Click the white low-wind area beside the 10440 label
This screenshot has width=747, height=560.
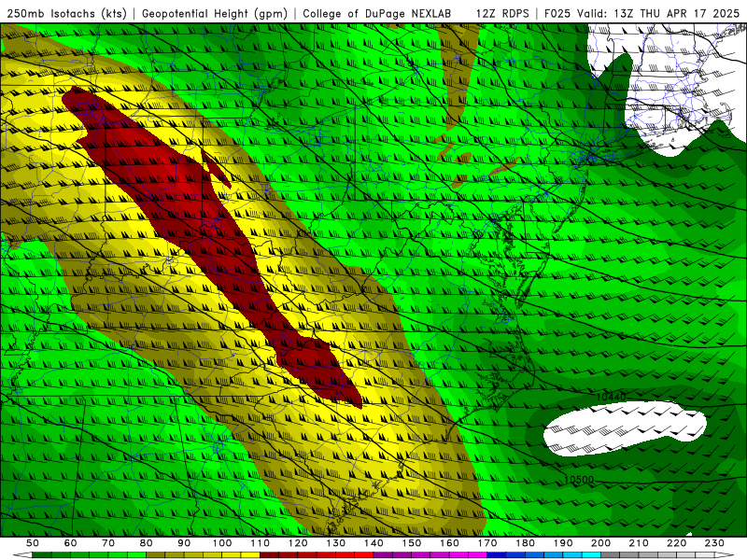point(624,428)
